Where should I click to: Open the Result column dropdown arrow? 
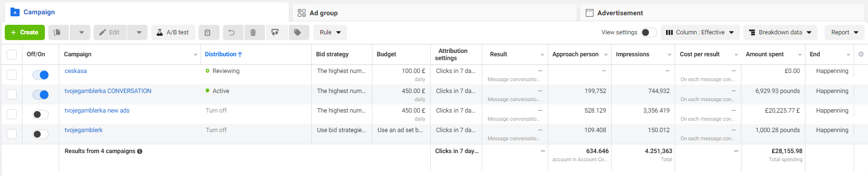[542, 55]
